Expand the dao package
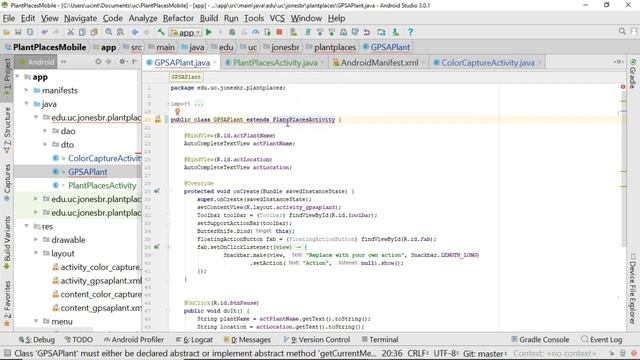The height and width of the screenshot is (360, 640). [x=45, y=131]
